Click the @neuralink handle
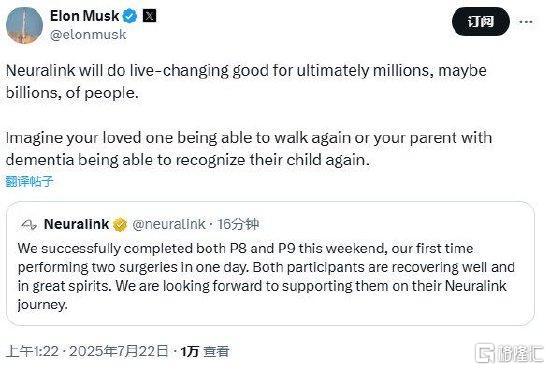The width and height of the screenshot is (550, 370). [169, 224]
